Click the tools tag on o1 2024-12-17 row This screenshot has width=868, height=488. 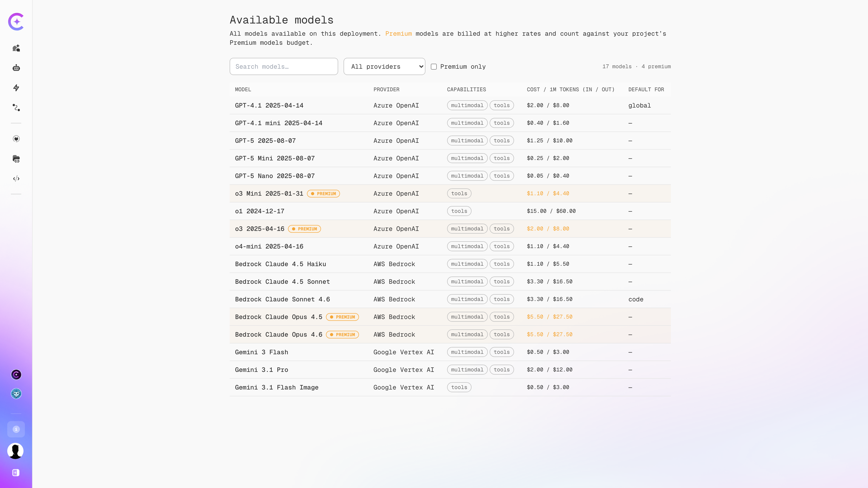tap(459, 211)
